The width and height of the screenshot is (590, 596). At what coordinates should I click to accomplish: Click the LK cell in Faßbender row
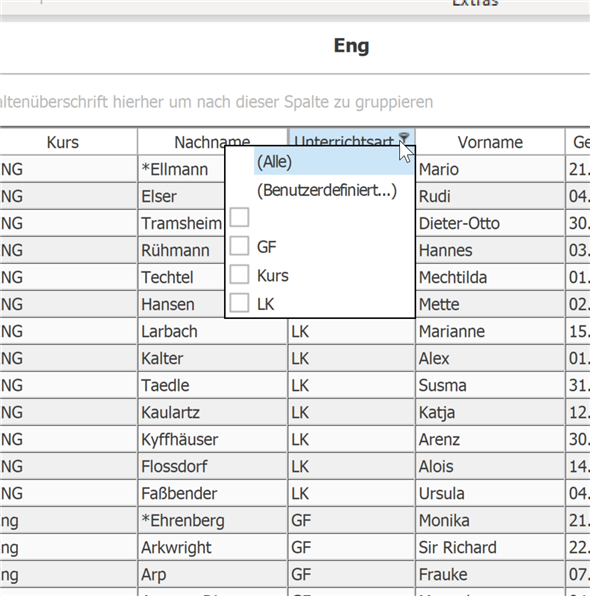(x=351, y=493)
